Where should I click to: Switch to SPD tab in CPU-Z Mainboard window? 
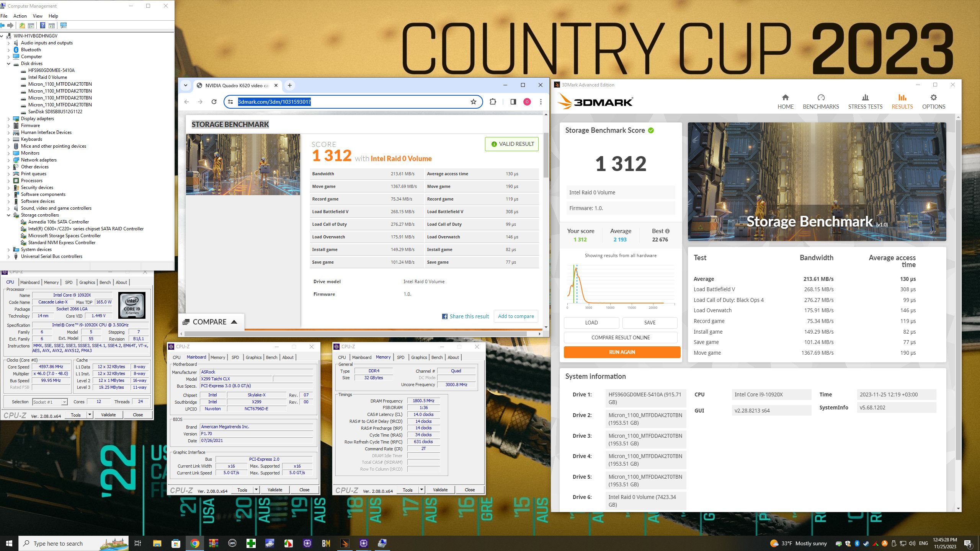pos(235,357)
